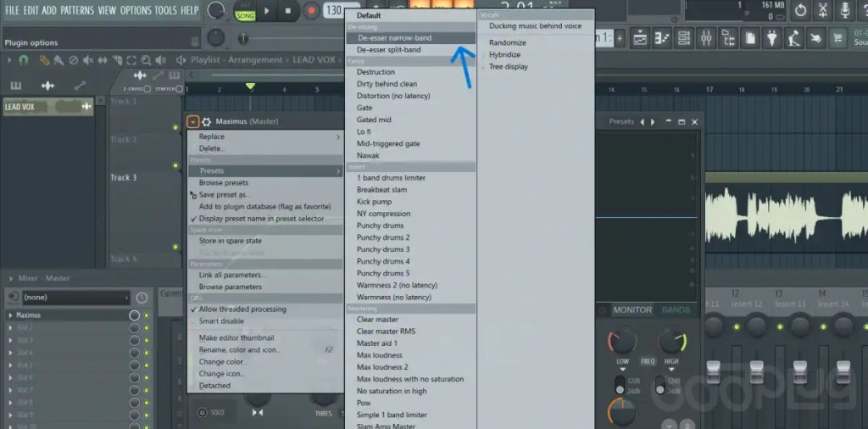
Task: Select the next preset arrow in Maximus
Action: point(653,122)
